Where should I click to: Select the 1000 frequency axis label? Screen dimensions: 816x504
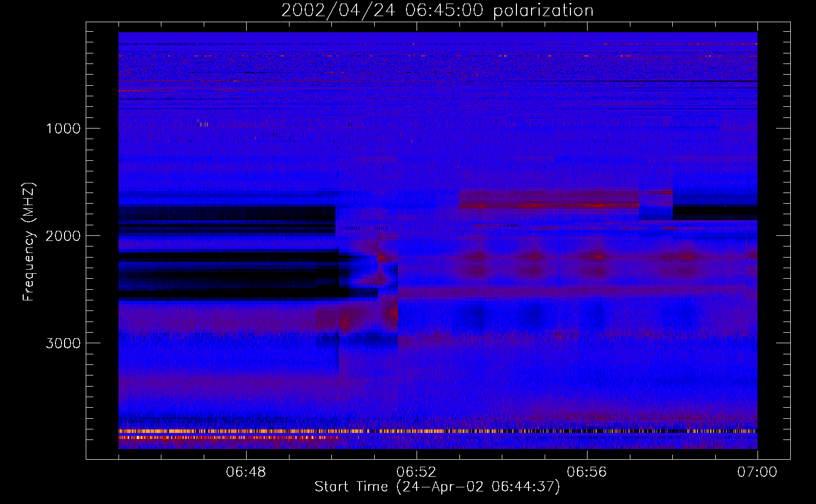point(63,129)
